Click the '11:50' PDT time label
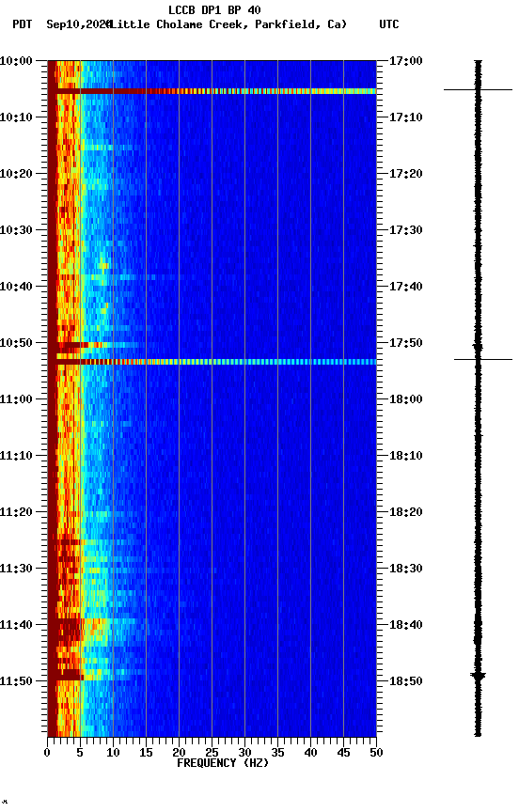 pyautogui.click(x=16, y=681)
